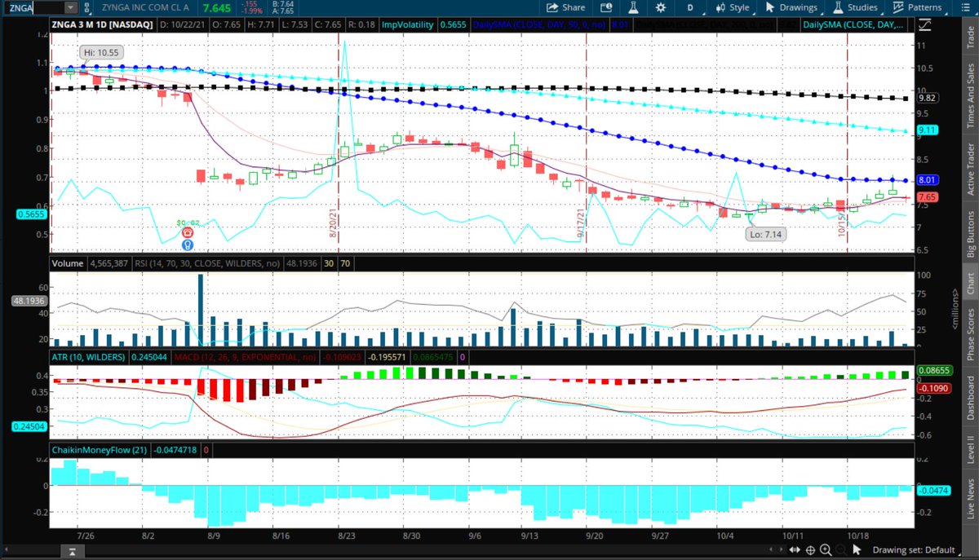The width and height of the screenshot is (979, 560).
Task: Activate the crosshair pan tool icon
Action: 811,549
